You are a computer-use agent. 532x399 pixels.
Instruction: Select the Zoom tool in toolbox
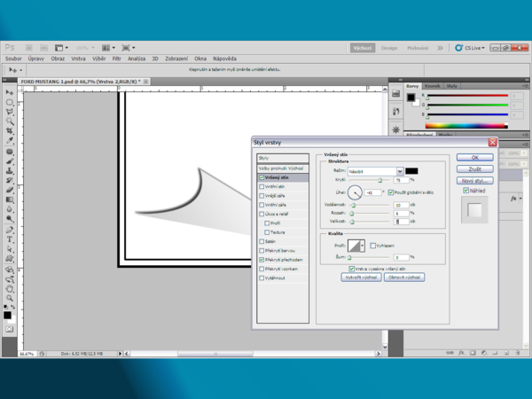tap(10, 299)
